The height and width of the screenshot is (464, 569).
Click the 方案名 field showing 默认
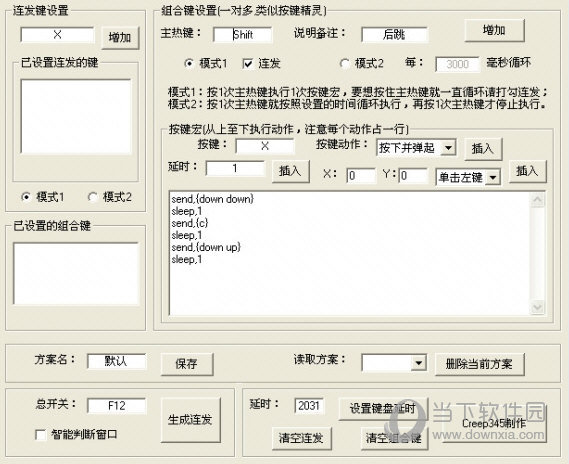(116, 361)
